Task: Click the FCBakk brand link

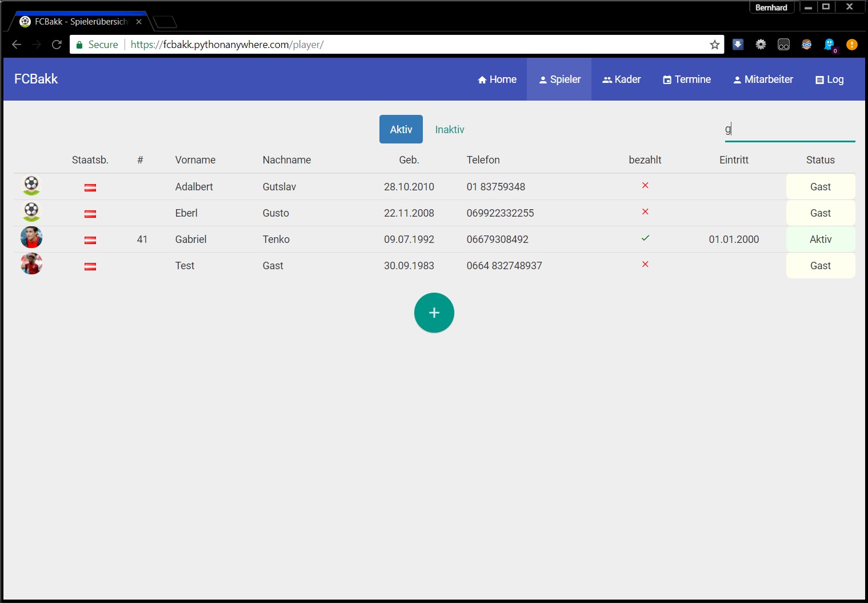Action: click(36, 79)
